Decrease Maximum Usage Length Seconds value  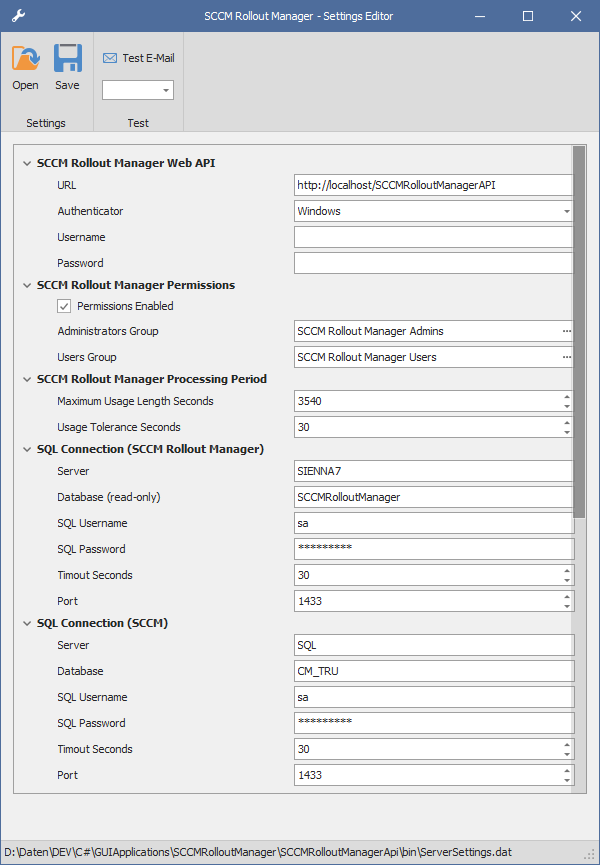567,407
